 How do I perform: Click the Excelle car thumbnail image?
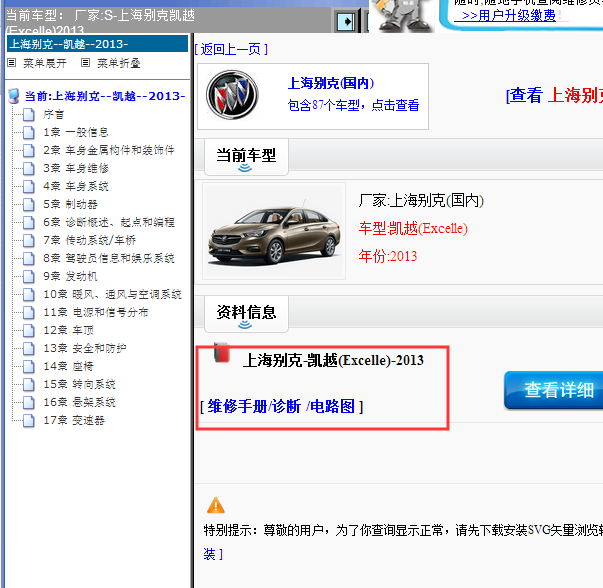coord(274,231)
